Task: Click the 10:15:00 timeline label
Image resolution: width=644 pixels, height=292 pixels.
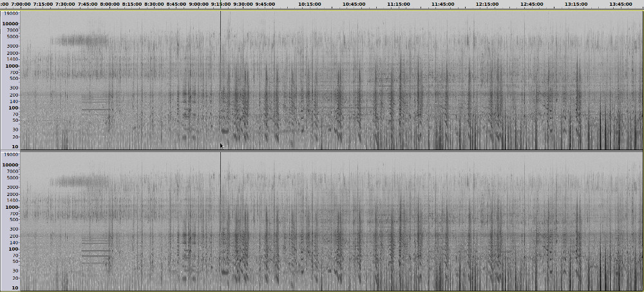Action: pos(309,4)
